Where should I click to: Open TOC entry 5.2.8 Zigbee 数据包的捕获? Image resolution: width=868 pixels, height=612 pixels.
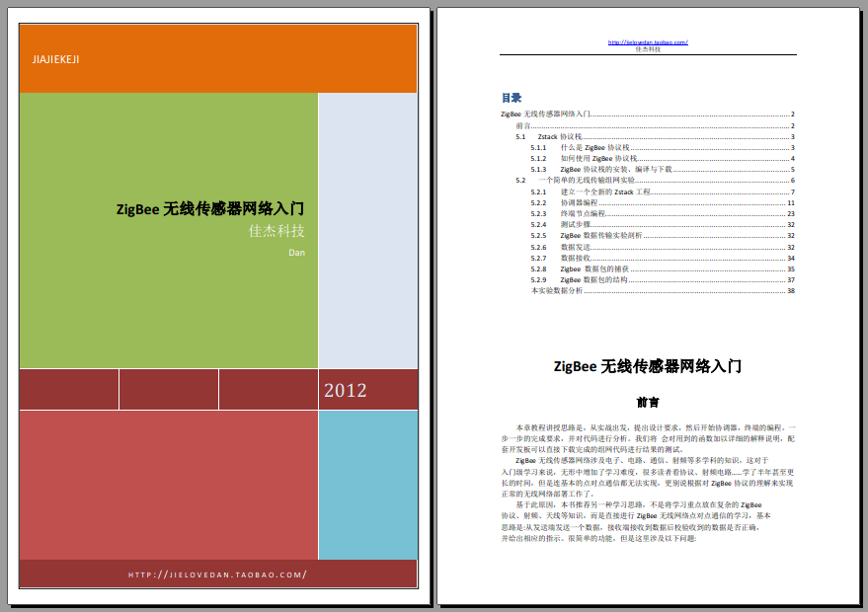(663, 268)
